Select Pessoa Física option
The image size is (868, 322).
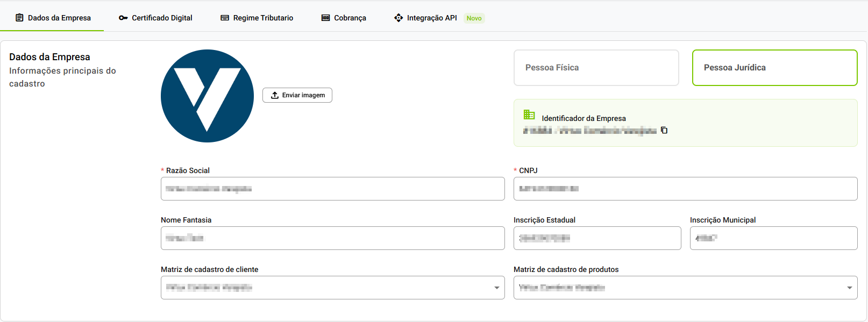[596, 68]
